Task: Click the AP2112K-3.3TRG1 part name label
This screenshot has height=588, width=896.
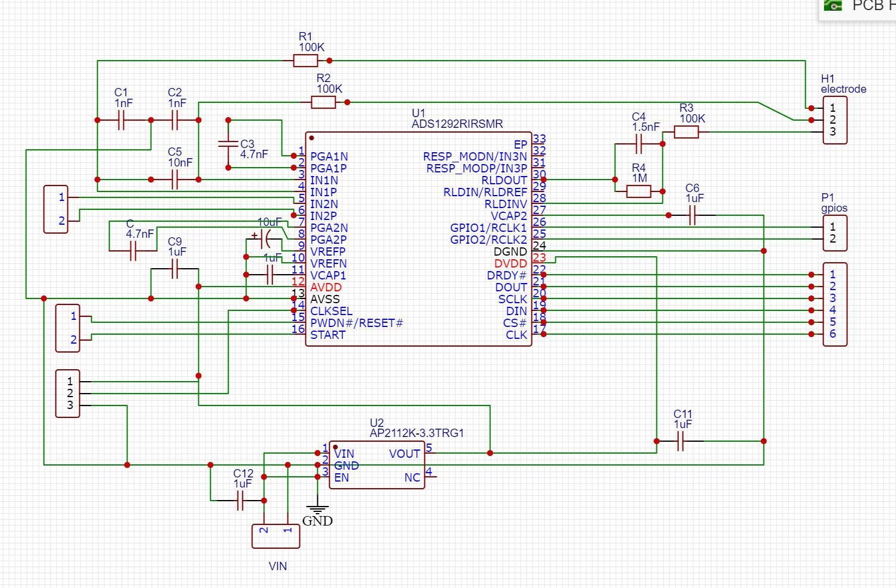Action: 416,433
